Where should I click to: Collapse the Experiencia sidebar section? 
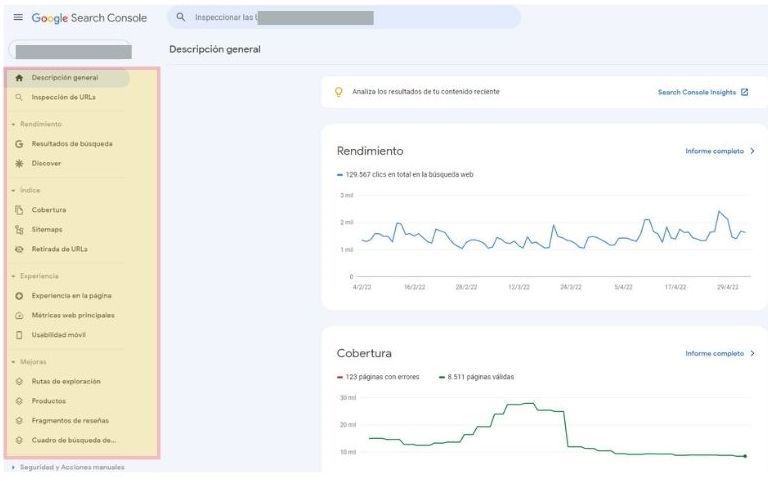point(13,276)
